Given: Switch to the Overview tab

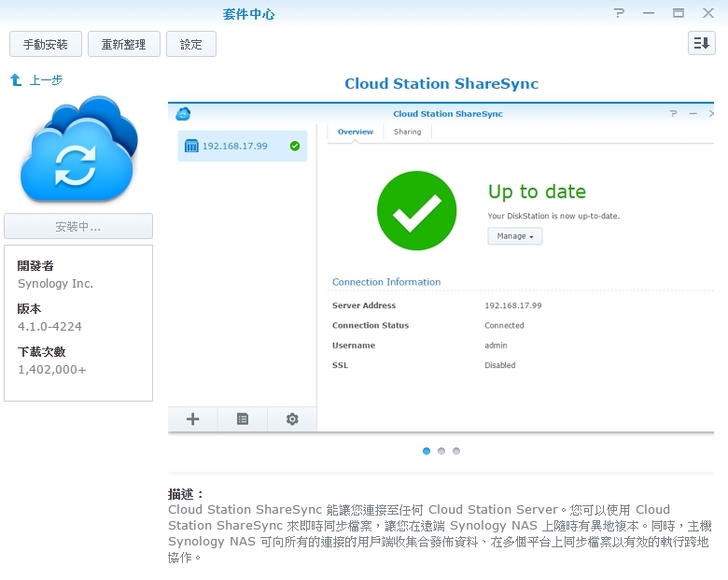Looking at the screenshot, I should [x=355, y=132].
